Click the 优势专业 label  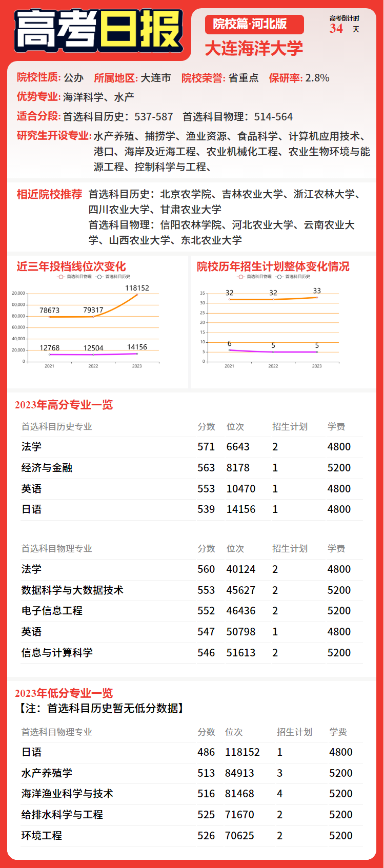tap(38, 96)
